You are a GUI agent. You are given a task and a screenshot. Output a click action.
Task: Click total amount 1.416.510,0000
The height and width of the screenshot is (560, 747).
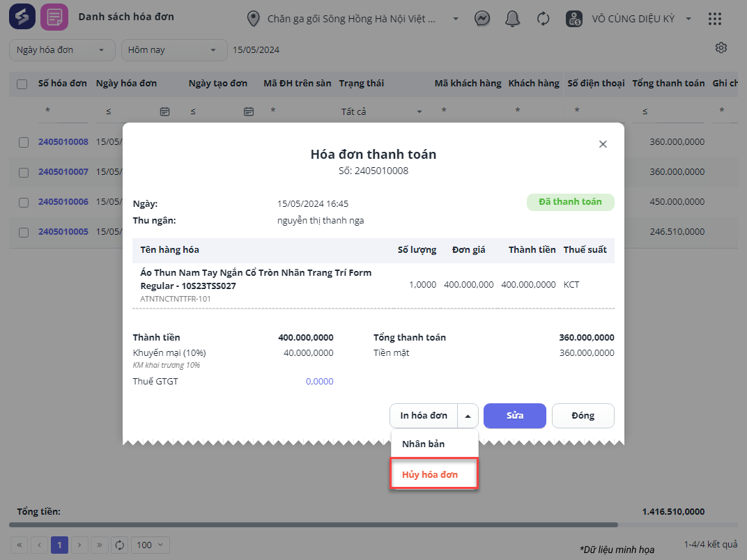673,512
